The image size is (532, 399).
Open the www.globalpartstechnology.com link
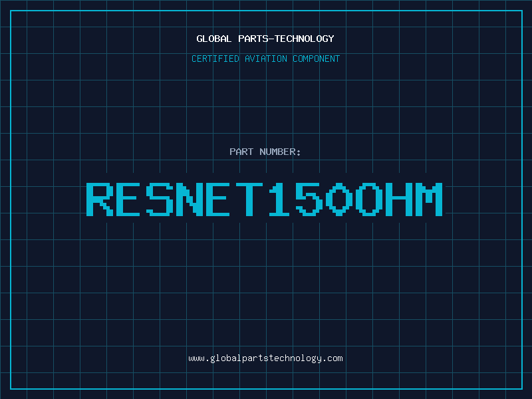tap(265, 358)
